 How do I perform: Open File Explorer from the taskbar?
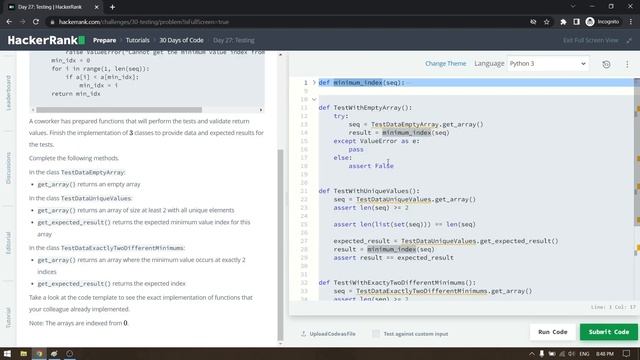click(x=24, y=353)
